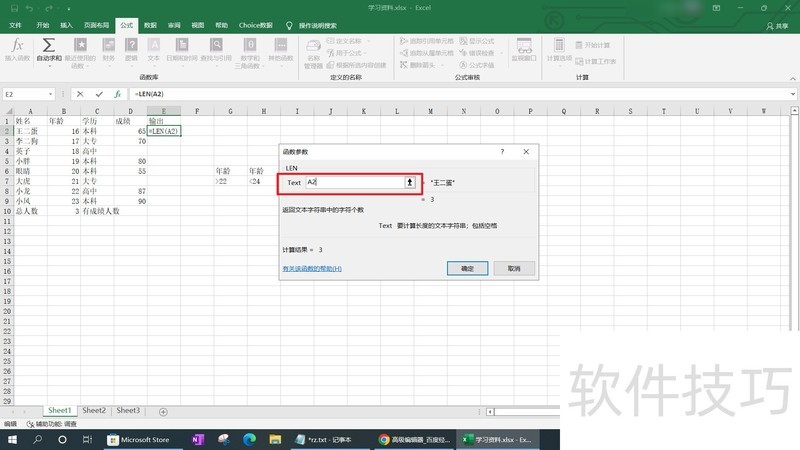Click the Text argument field in the dialog
This screenshot has height=450, width=800.
tap(355, 182)
